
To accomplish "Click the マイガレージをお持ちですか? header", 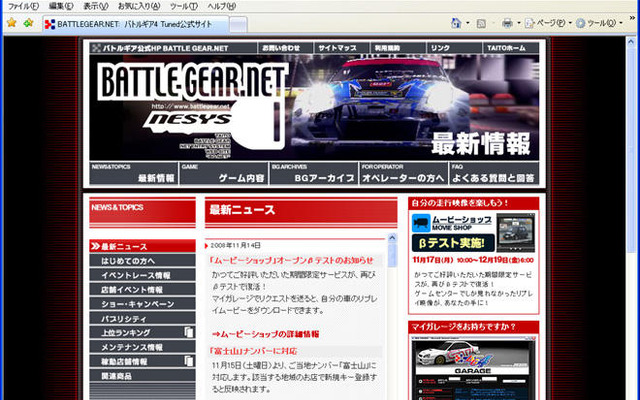I will 473,327.
